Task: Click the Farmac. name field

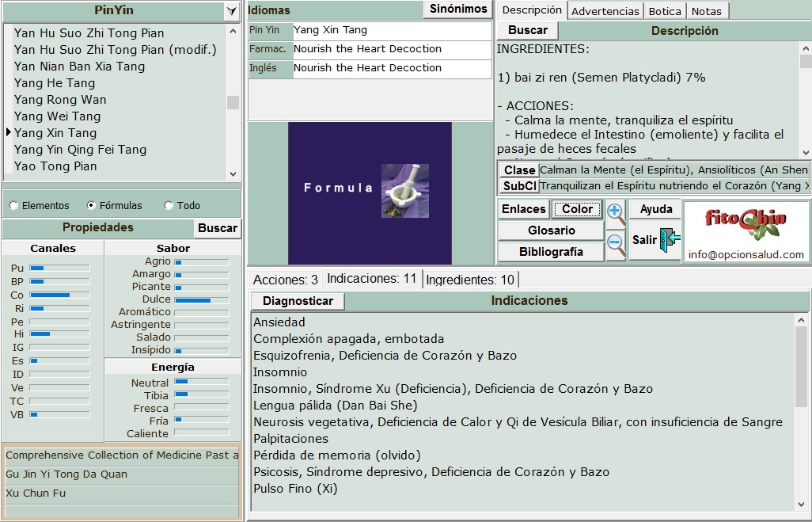Action: pos(392,50)
